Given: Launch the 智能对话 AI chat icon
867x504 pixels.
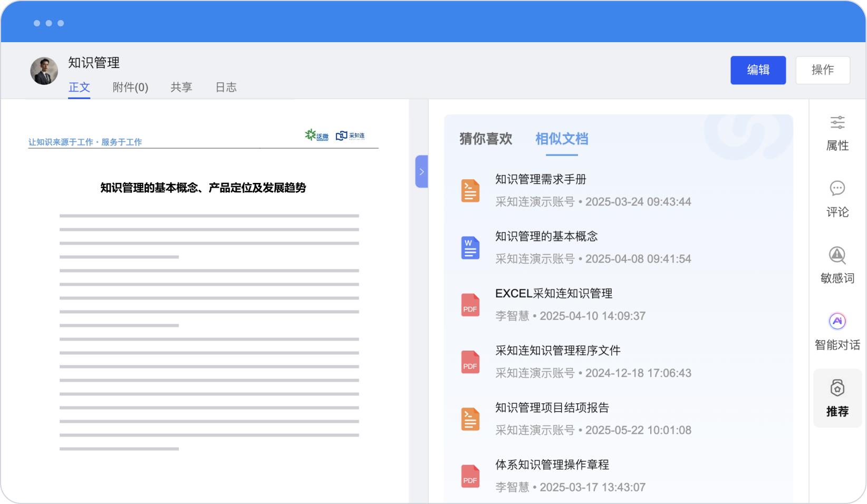Looking at the screenshot, I should click(837, 321).
